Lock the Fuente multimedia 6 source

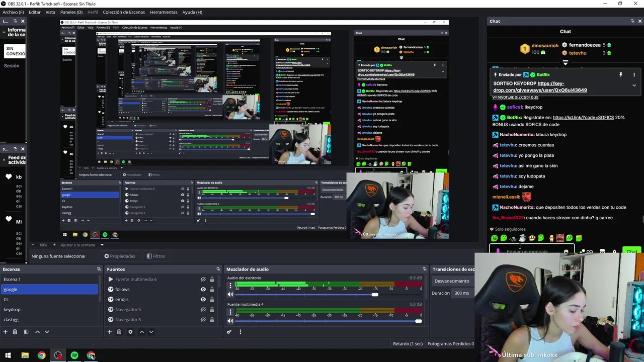pyautogui.click(x=212, y=280)
